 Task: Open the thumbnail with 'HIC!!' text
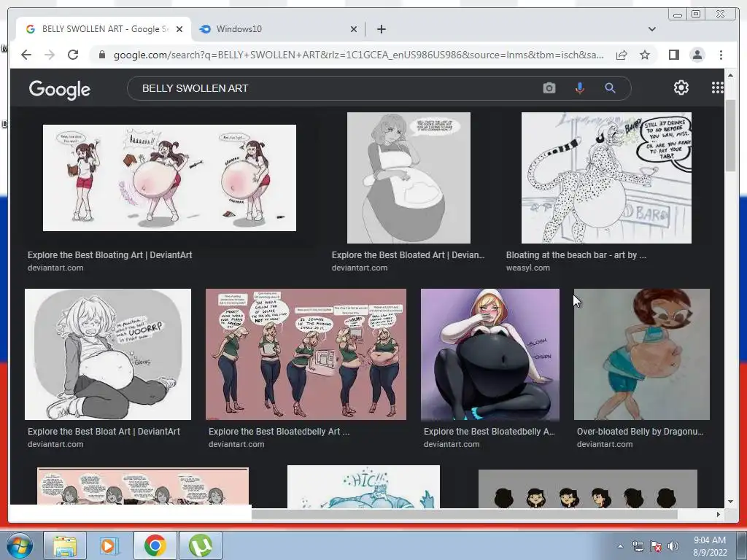pos(363,486)
